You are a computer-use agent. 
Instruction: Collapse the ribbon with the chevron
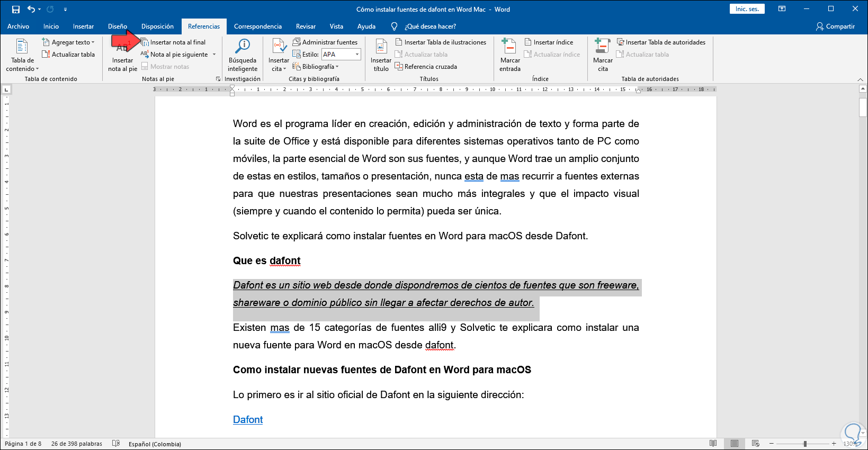(x=860, y=79)
